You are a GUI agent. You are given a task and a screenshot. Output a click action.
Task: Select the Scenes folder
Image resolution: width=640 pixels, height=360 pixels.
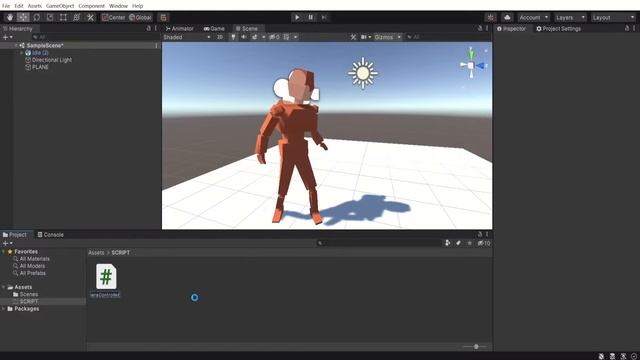[29, 294]
